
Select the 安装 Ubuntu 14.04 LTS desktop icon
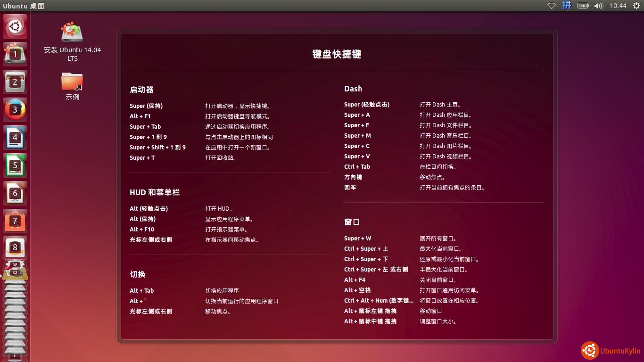(72, 42)
